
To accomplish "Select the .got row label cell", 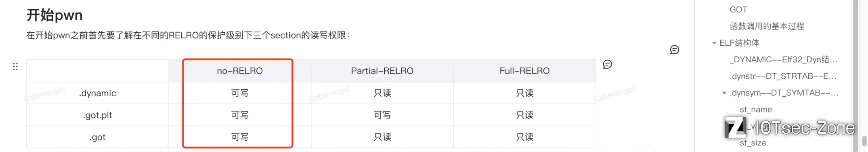I will [97, 137].
